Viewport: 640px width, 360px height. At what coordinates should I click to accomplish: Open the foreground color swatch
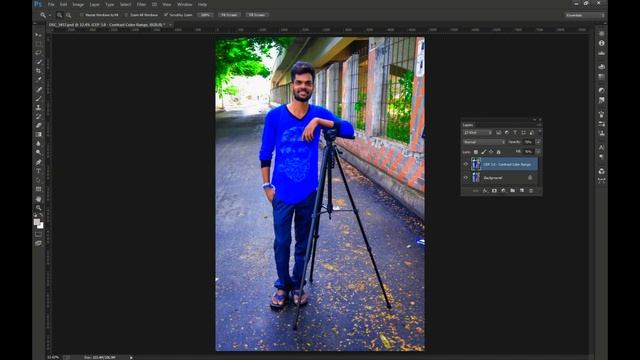pyautogui.click(x=37, y=222)
